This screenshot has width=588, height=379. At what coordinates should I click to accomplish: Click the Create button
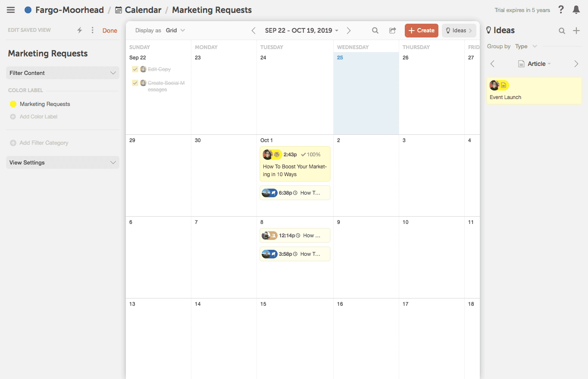click(421, 31)
